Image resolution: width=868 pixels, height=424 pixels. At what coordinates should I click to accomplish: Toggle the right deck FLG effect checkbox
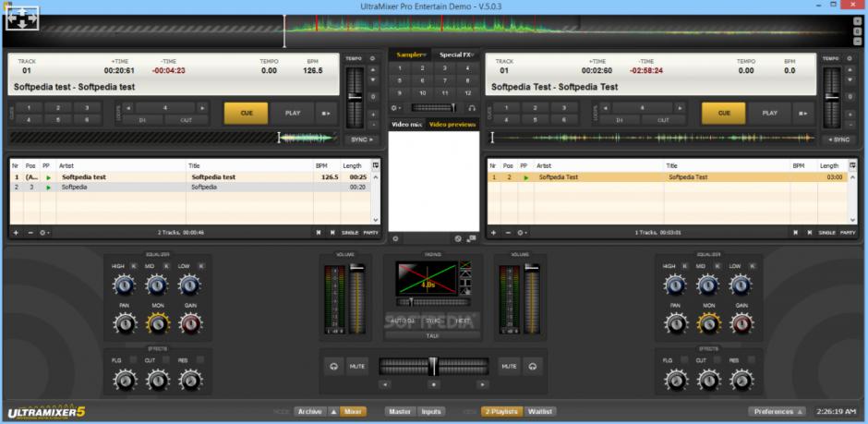coord(684,359)
